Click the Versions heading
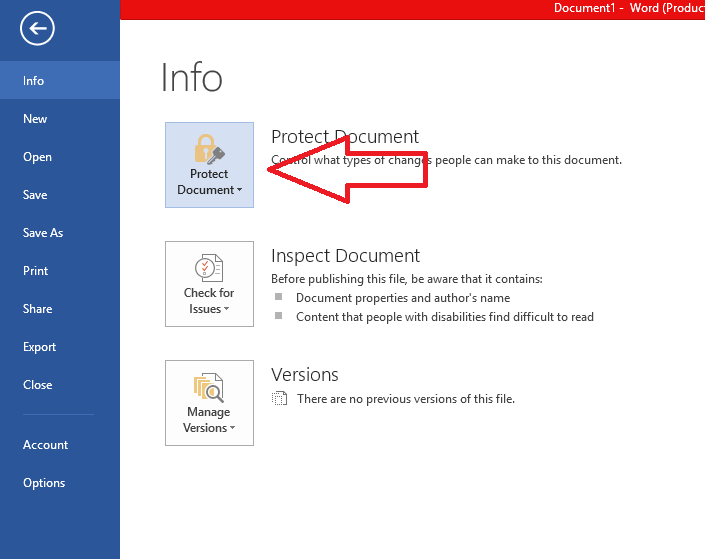Screen dimensions: 705x559 pyautogui.click(x=305, y=375)
